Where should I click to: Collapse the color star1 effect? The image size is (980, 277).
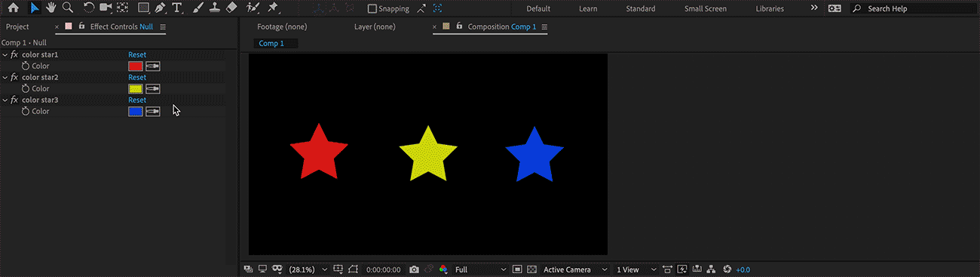[x=5, y=55]
